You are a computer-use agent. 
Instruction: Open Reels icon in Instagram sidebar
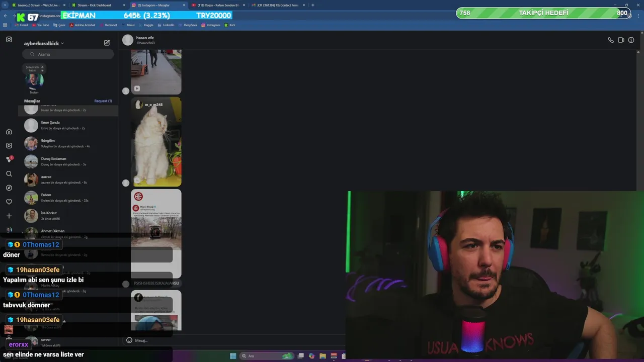pyautogui.click(x=9, y=146)
